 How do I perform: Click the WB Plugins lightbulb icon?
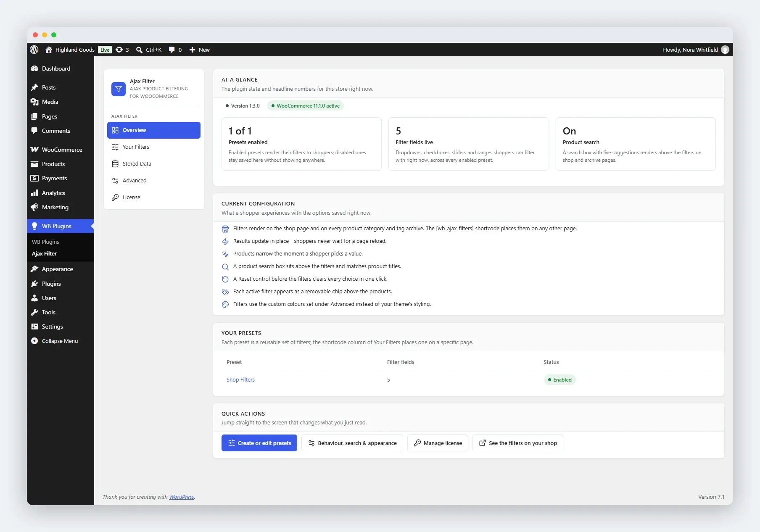pyautogui.click(x=34, y=226)
